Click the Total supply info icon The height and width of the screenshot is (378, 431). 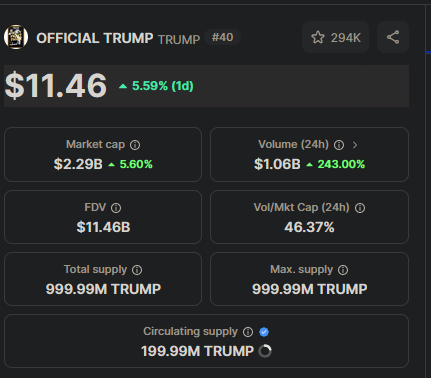[137, 270]
